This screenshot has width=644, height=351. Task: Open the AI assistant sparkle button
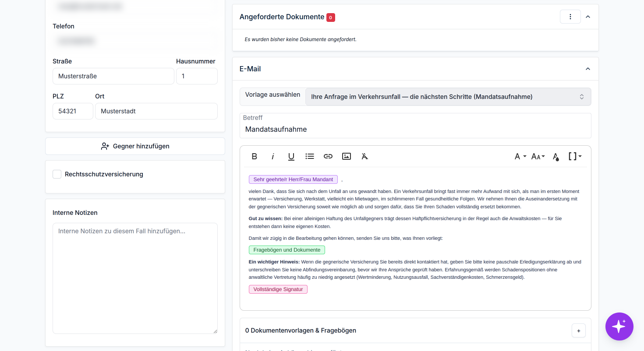[619, 326]
